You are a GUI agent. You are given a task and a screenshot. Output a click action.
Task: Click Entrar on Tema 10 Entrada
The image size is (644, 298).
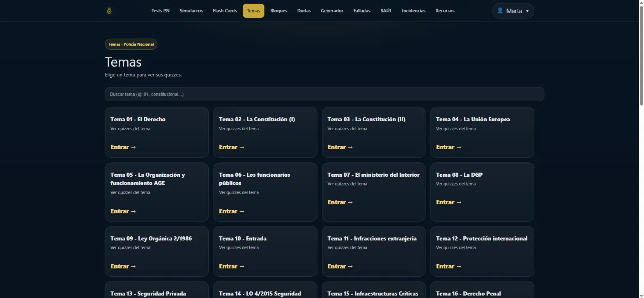(x=232, y=266)
